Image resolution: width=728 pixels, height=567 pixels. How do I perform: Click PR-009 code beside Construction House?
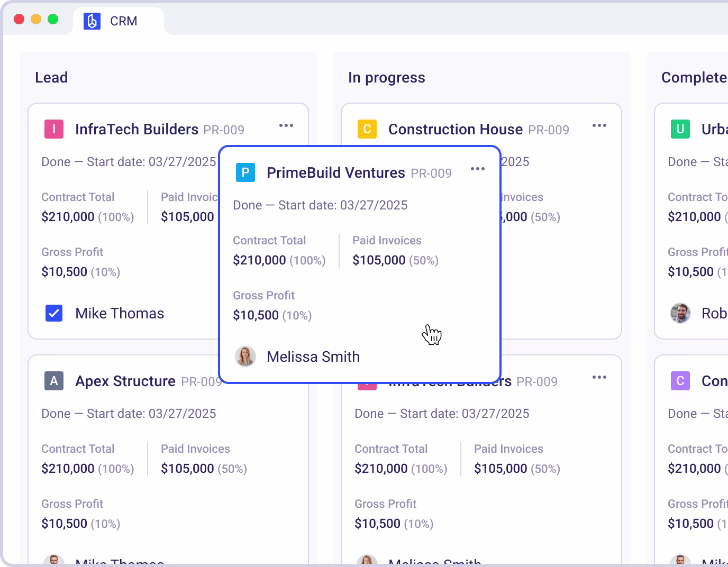click(549, 130)
